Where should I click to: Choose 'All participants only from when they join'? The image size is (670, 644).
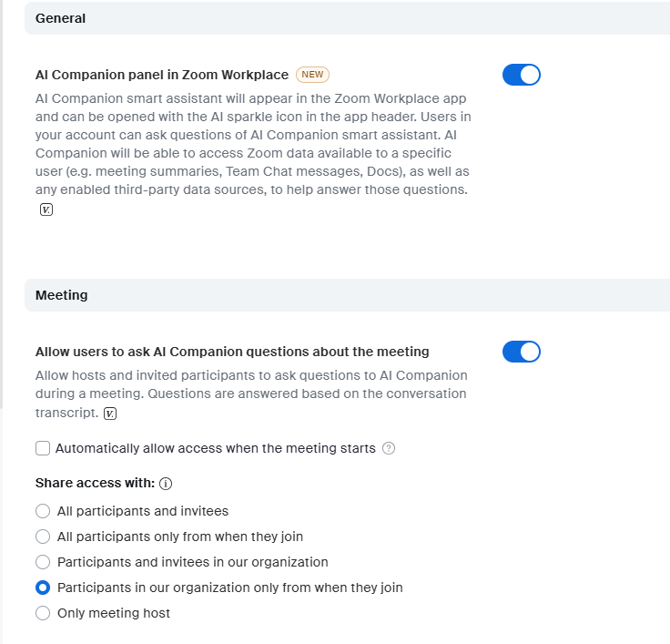[x=43, y=537]
